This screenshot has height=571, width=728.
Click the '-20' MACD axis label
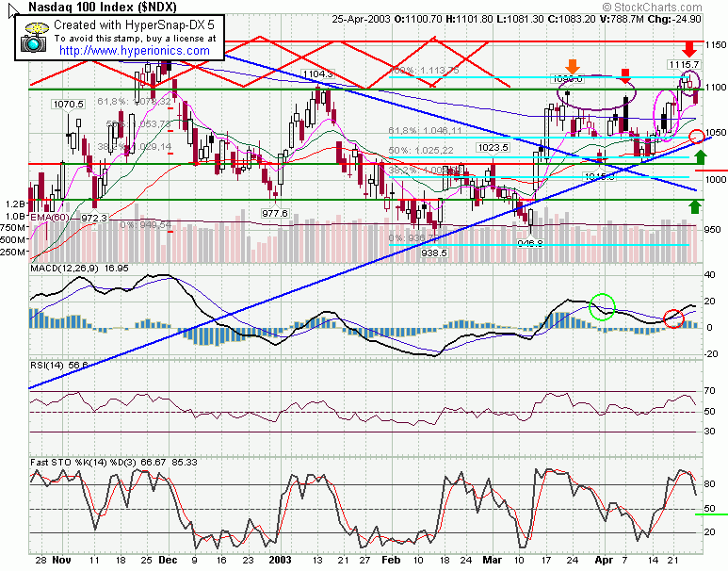point(711,354)
